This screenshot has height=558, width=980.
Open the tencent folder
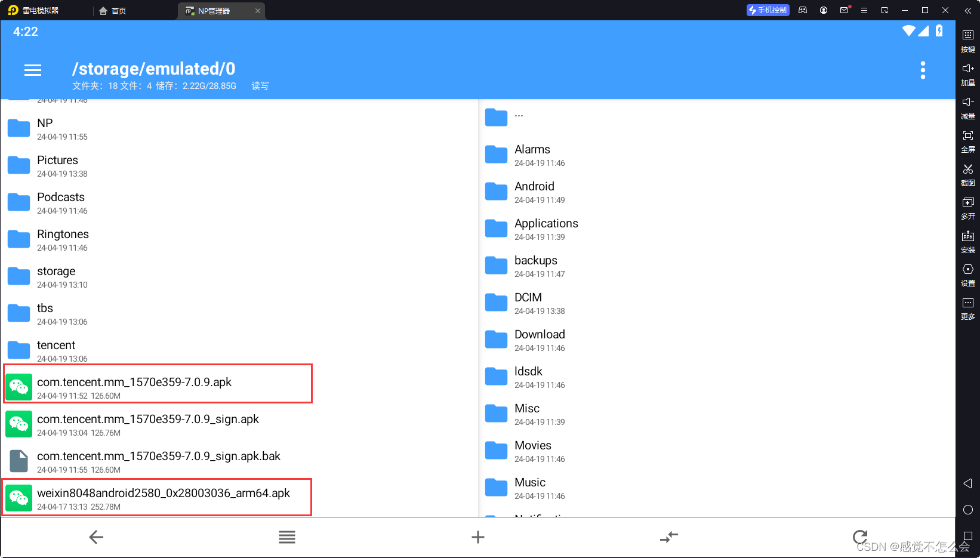tap(239, 351)
